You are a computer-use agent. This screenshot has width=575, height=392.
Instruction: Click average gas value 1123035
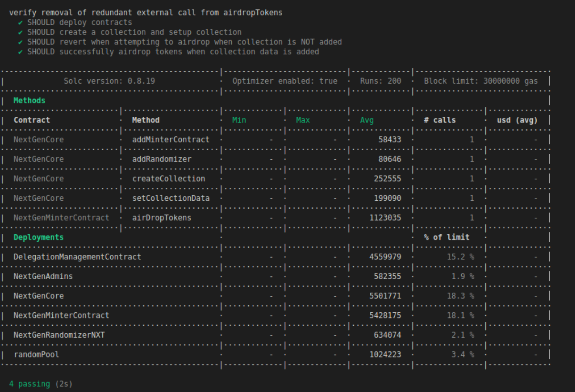pyautogui.click(x=386, y=218)
